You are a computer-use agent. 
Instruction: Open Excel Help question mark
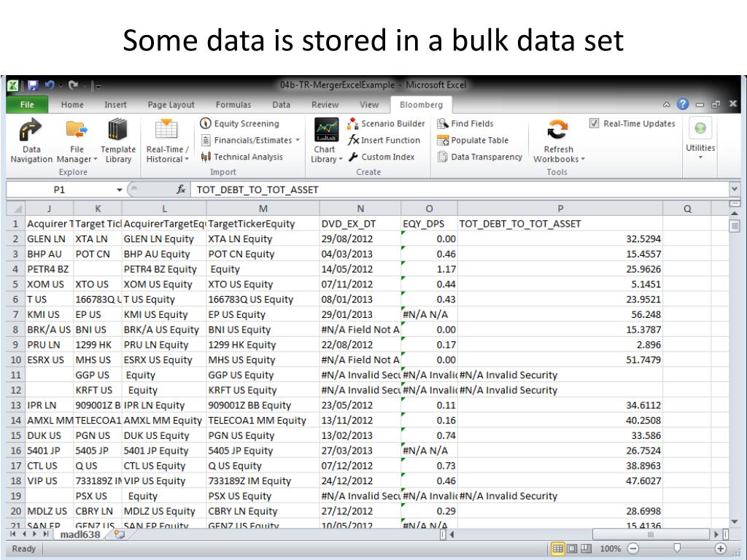click(683, 104)
